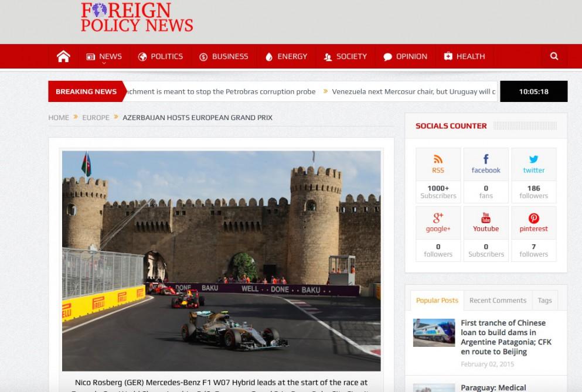Expand the News menu dropdown arrow
This screenshot has height=392, width=582.
104,63
